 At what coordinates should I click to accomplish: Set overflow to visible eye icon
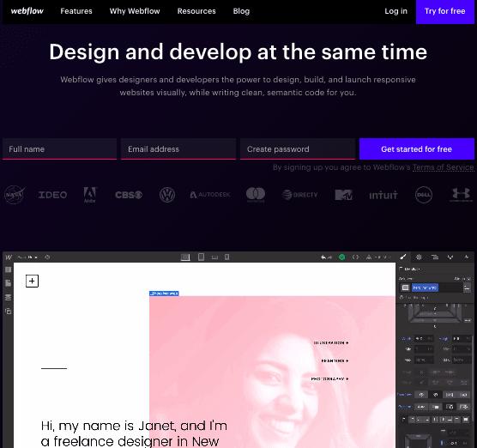[421, 395]
